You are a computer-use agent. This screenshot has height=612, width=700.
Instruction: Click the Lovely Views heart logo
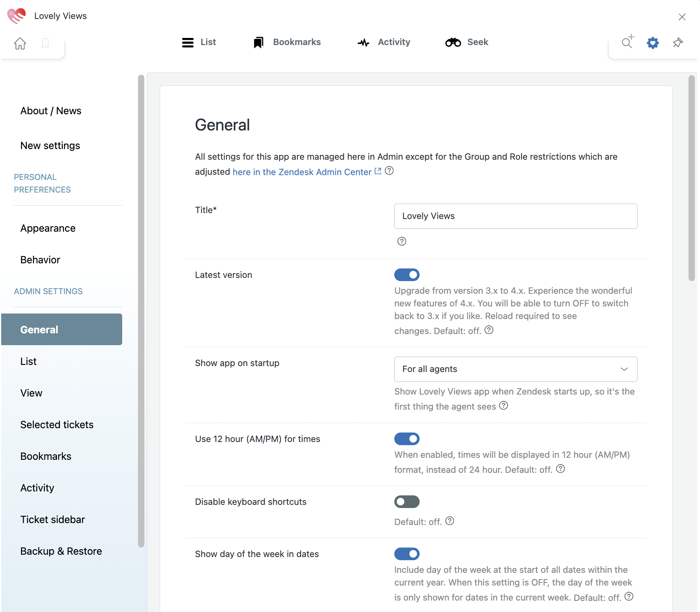(17, 16)
